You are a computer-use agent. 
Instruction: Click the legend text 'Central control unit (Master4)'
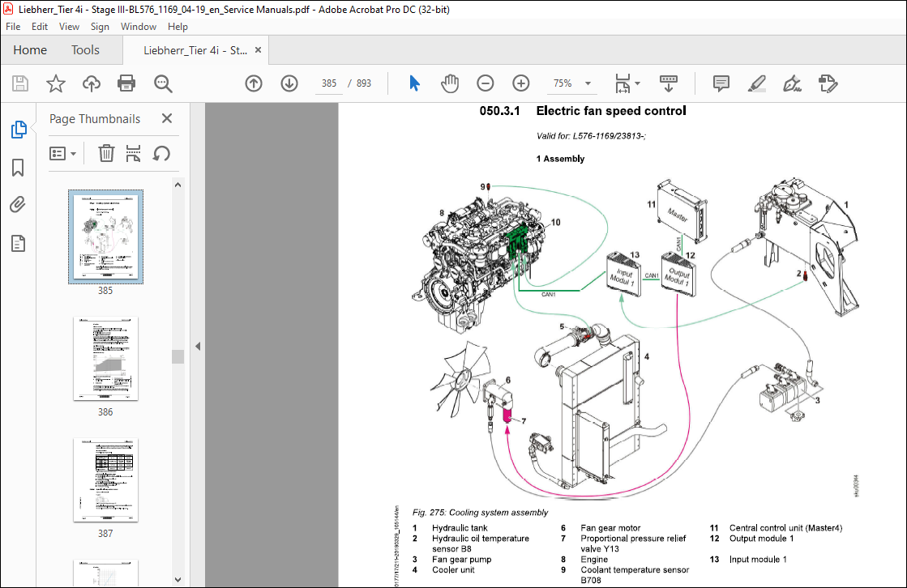click(x=785, y=528)
